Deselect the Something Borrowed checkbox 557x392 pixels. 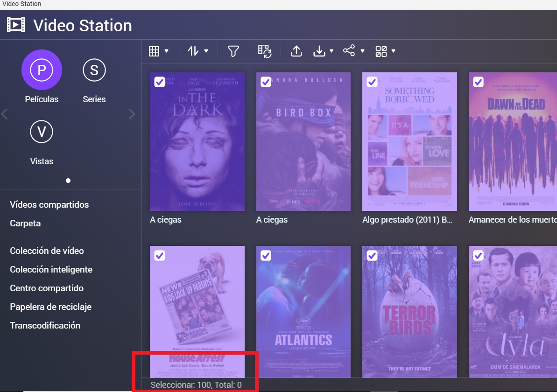click(372, 82)
